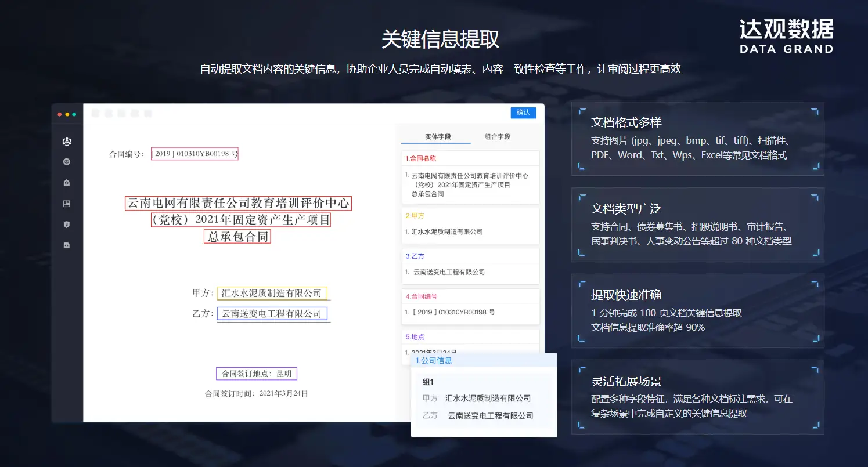The width and height of the screenshot is (868, 467).
Task: Click the three-node network icon in sidebar
Action: point(67,142)
